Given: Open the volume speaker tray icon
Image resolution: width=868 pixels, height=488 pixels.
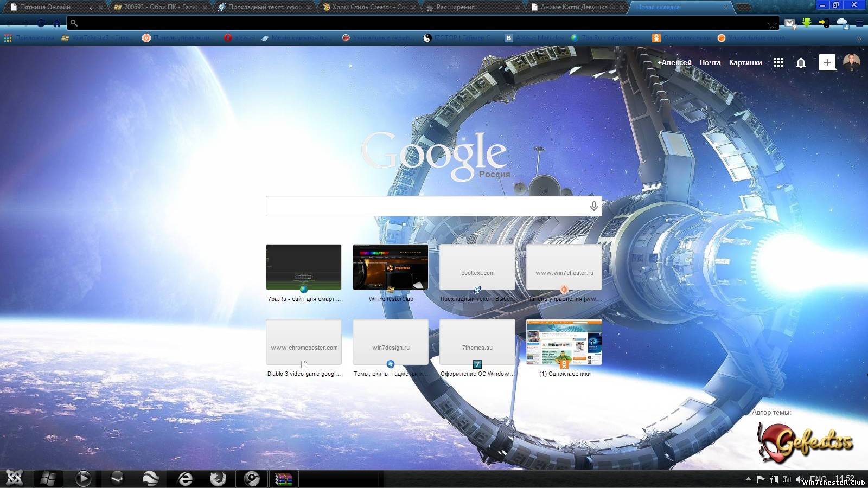Looking at the screenshot, I should coord(800,479).
